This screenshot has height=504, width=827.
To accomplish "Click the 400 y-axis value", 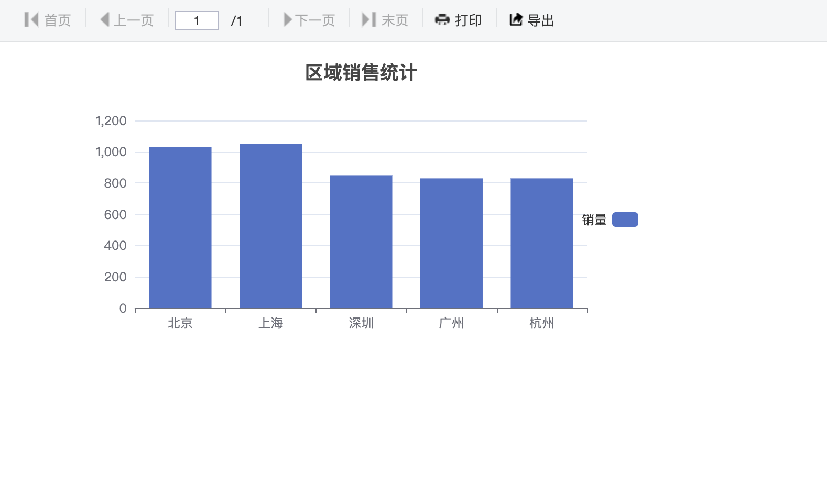I will (115, 246).
